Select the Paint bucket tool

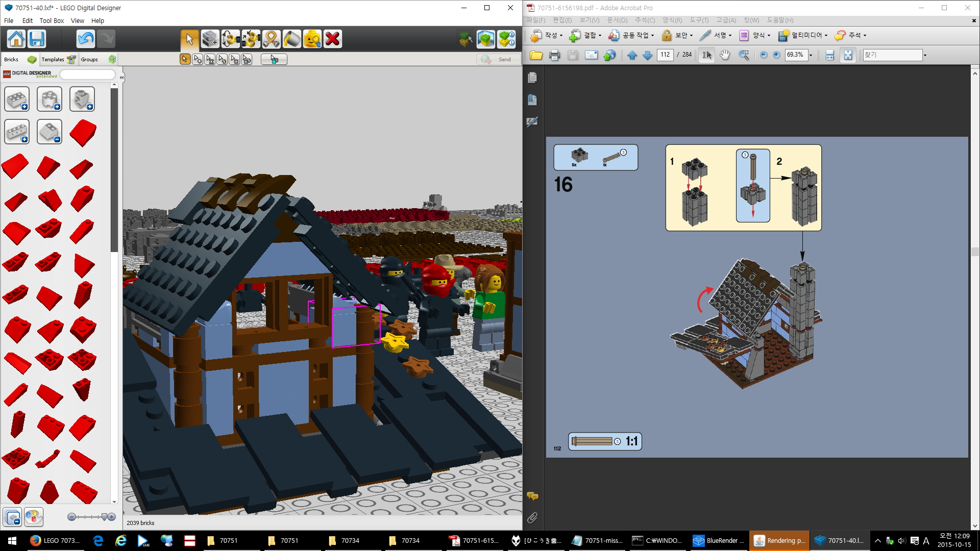(291, 39)
